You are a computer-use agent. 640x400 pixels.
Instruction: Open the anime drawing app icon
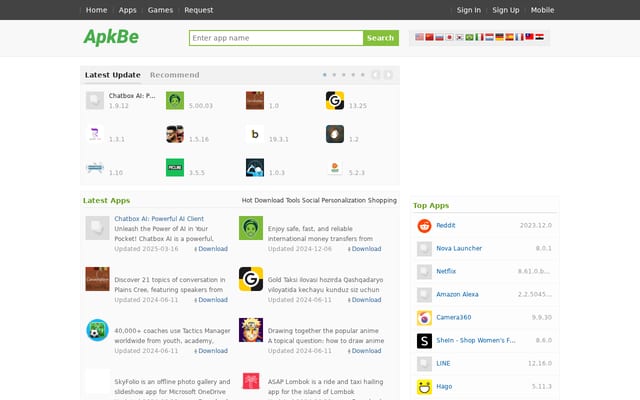[x=251, y=330]
